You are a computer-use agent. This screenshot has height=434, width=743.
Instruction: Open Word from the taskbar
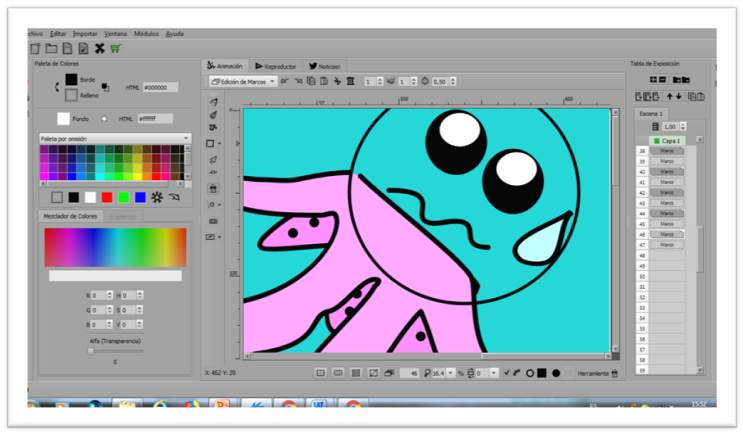point(318,404)
